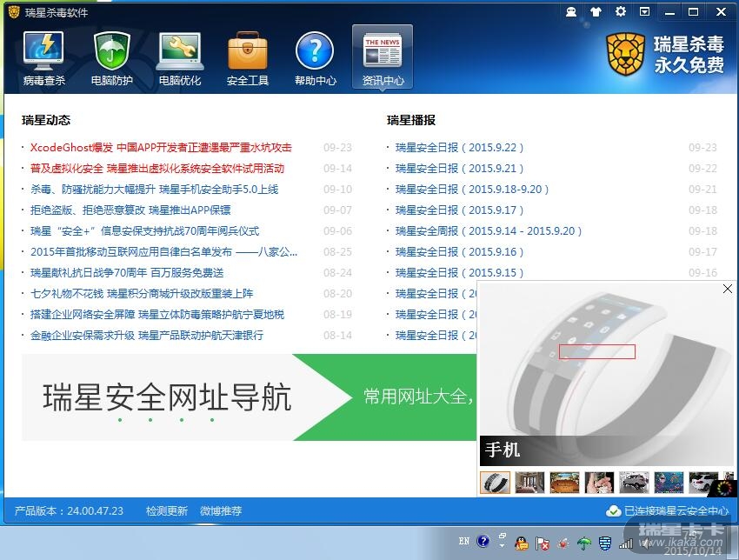
Task: Open 瑞星安全日报 (2015.9.22)
Action: click(460, 148)
